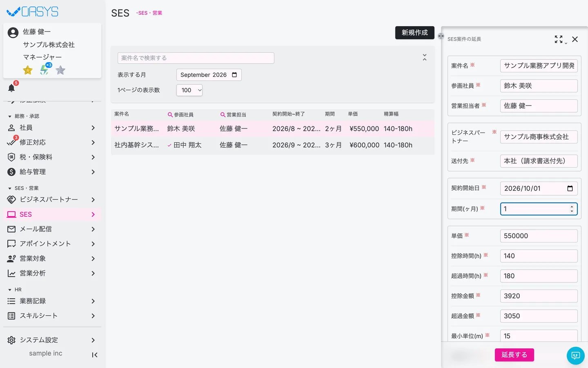This screenshot has height=368, width=588.
Task: Click the 単価 field with 550000
Action: 539,236
